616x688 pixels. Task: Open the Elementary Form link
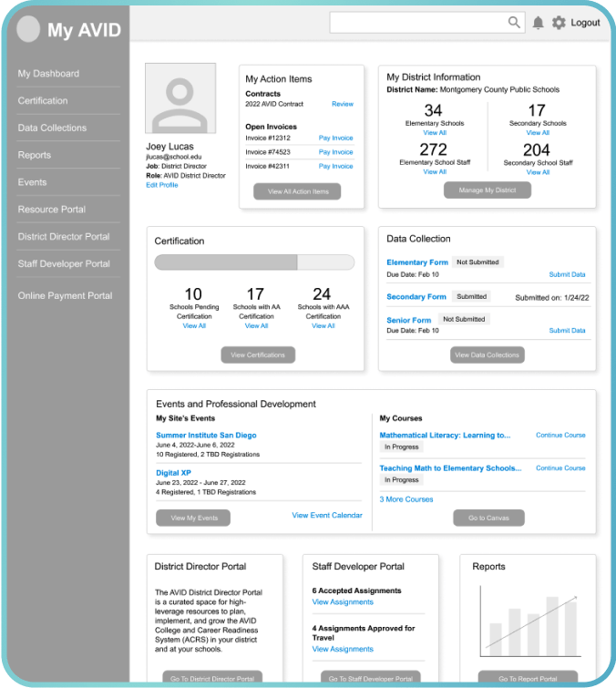click(417, 262)
